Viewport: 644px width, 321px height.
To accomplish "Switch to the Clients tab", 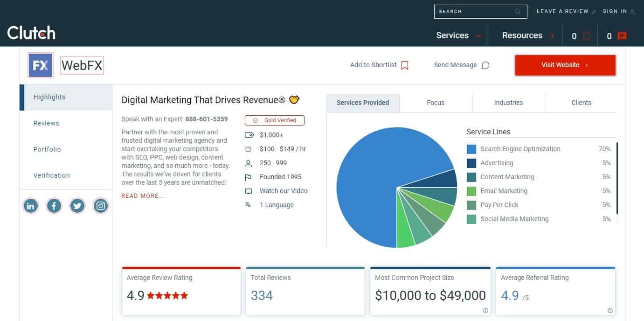I will pos(581,103).
